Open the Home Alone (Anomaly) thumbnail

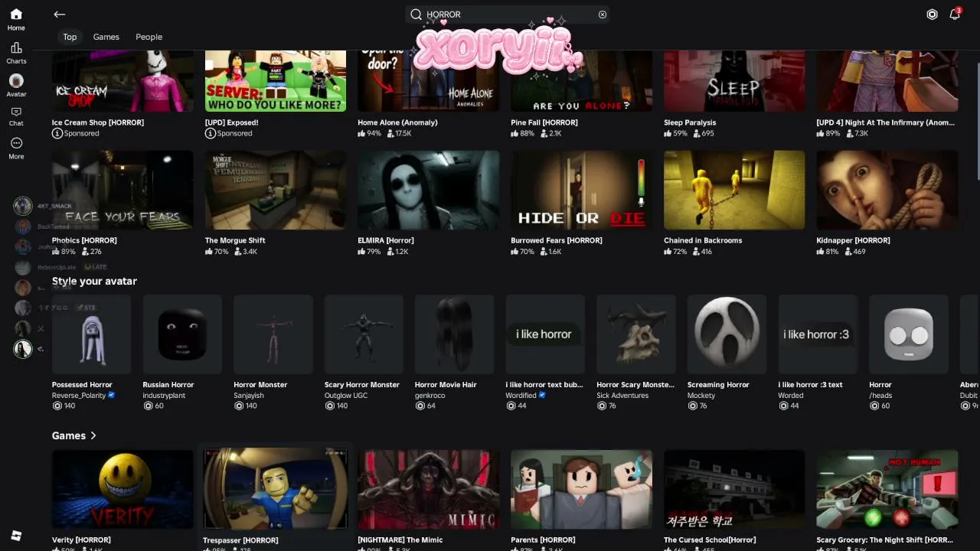pyautogui.click(x=429, y=81)
